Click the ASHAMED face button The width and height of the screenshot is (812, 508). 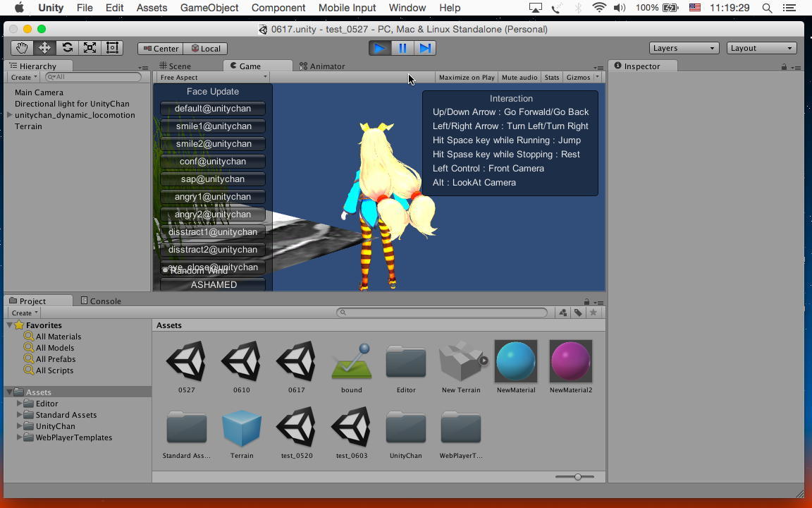(213, 284)
